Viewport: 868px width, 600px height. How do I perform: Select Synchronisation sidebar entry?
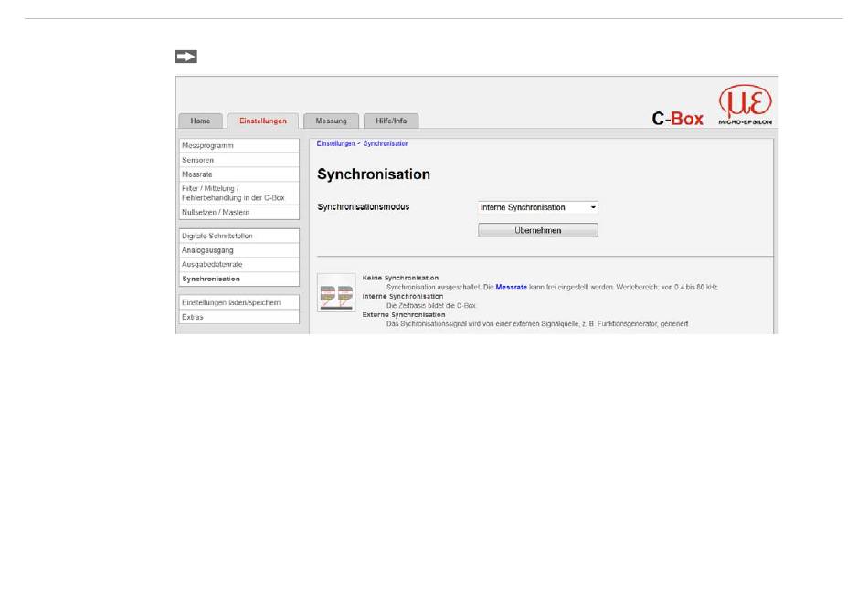tap(239, 279)
